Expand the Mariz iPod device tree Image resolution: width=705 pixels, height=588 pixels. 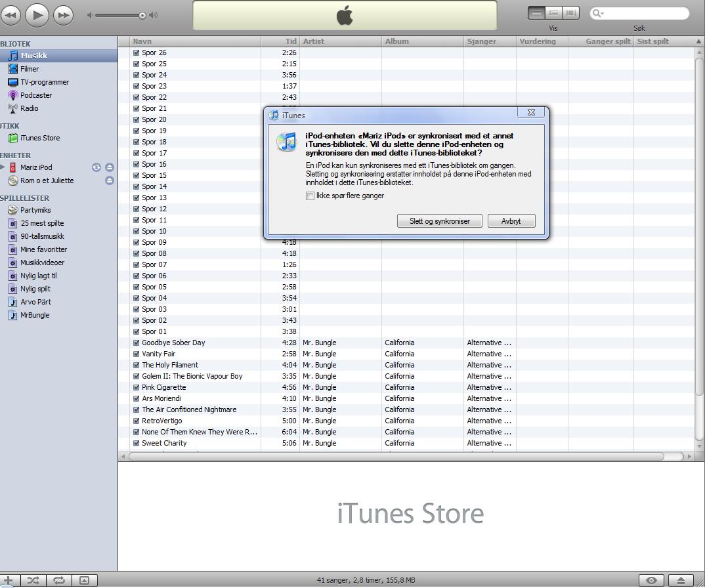[x=2, y=167]
